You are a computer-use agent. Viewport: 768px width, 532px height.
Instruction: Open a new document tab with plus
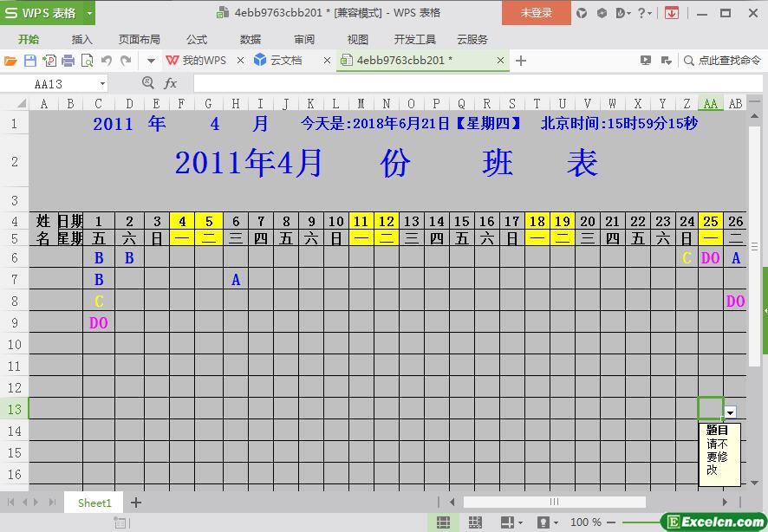click(x=521, y=61)
